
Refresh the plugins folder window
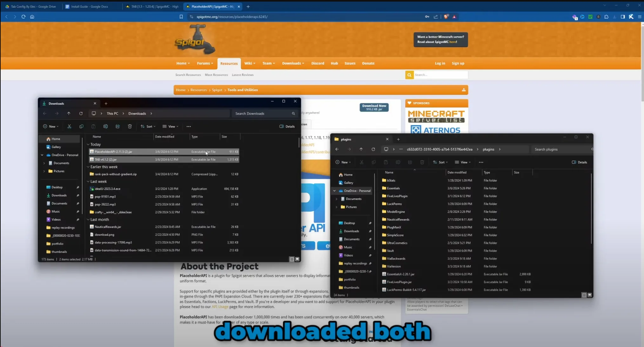[x=373, y=149]
